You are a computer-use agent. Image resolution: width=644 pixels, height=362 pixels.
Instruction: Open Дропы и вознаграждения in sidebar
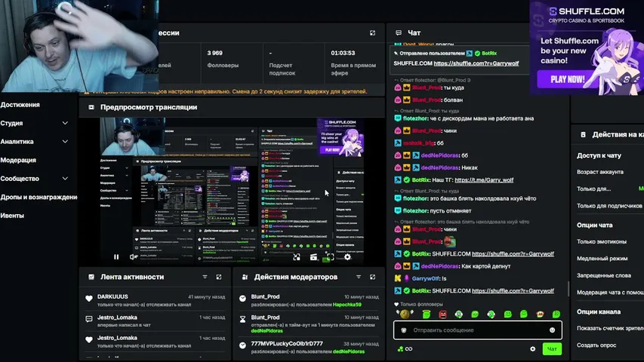39,197
